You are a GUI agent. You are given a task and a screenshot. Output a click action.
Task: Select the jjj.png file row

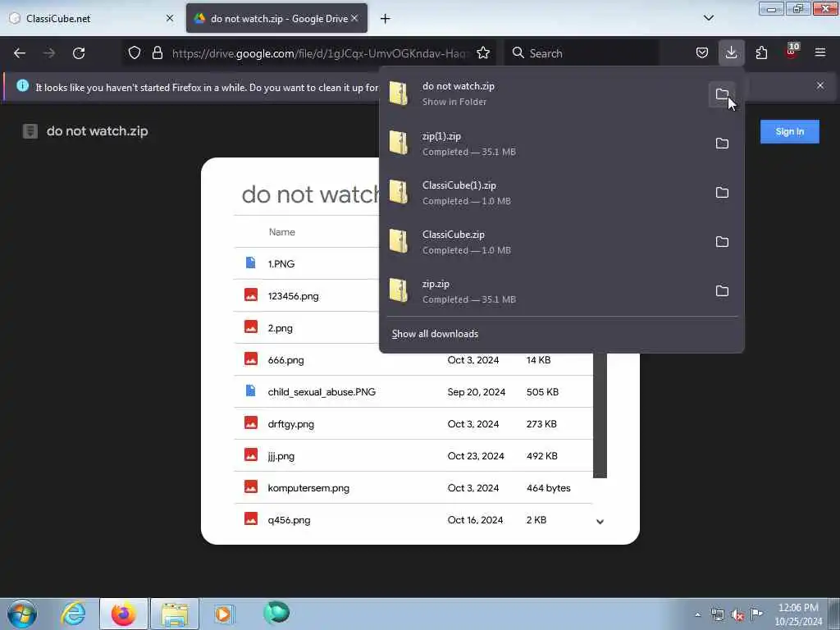(413, 456)
